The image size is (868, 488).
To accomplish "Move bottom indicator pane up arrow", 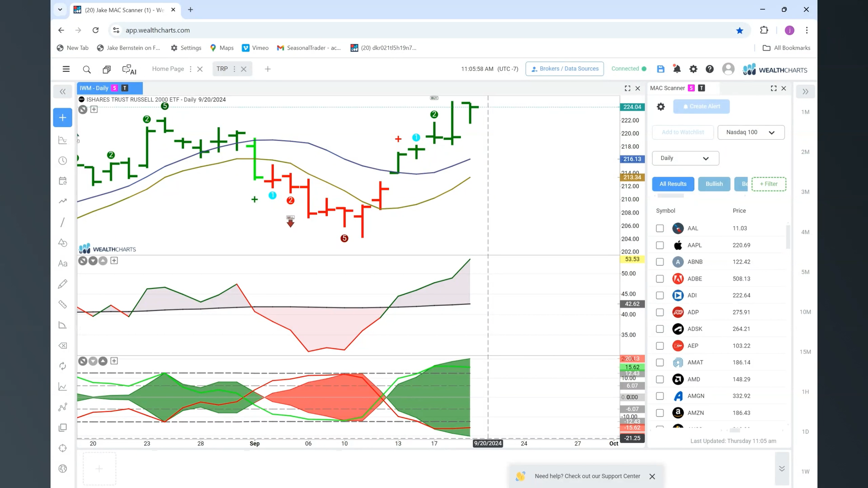I will tap(103, 361).
